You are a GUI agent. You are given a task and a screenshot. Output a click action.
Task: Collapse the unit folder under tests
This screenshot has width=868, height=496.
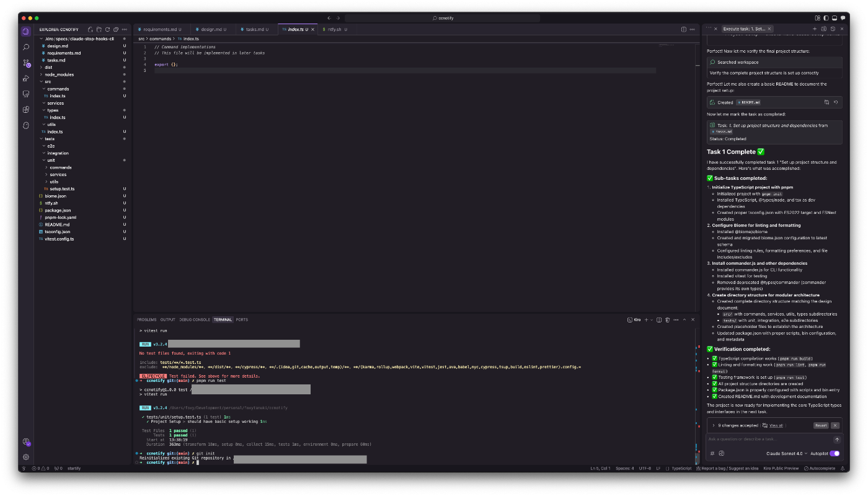point(82,160)
